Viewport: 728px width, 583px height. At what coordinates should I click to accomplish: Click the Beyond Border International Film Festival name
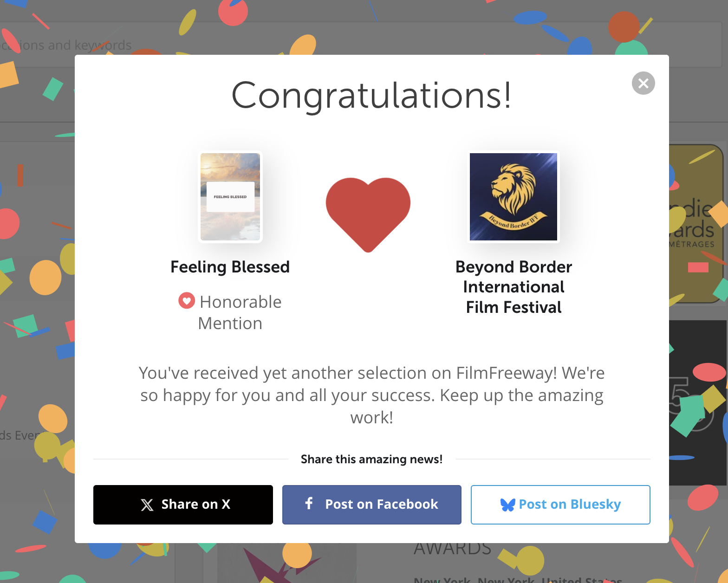click(x=513, y=287)
